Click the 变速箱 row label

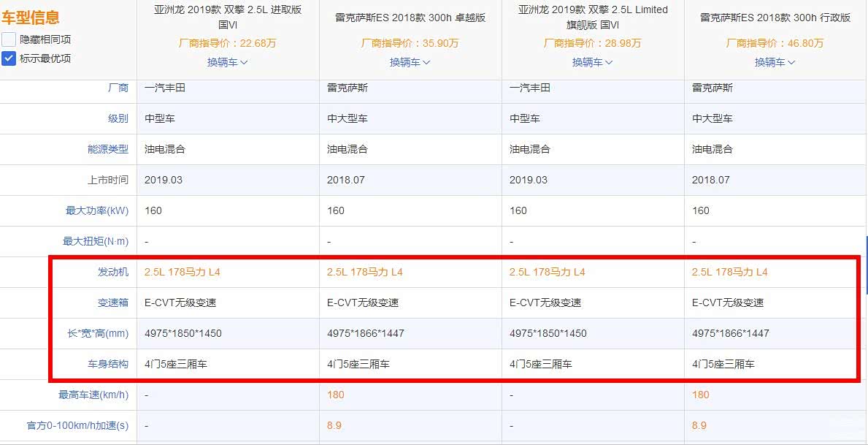[112, 303]
